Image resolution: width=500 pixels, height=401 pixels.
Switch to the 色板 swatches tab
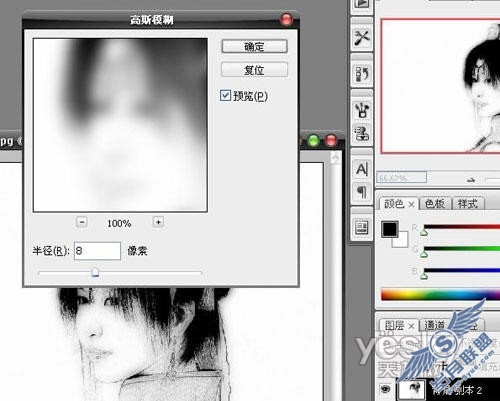pyautogui.click(x=435, y=204)
